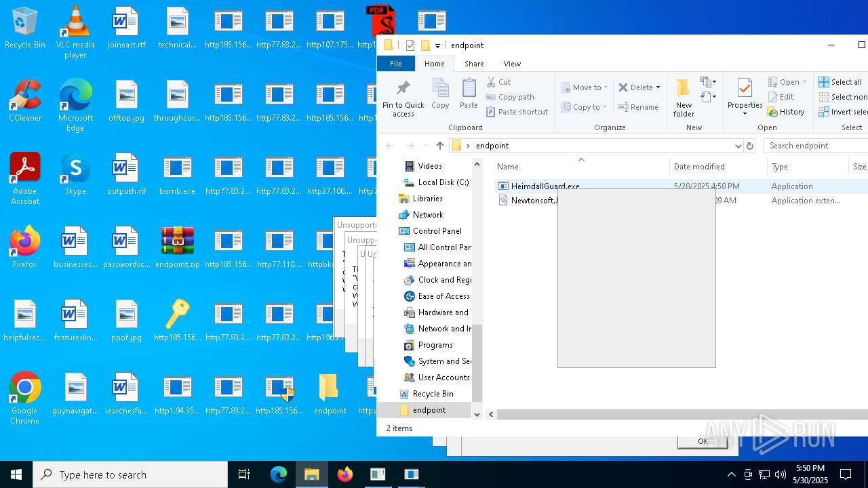Open the ribbon Open dropdown

click(787, 82)
